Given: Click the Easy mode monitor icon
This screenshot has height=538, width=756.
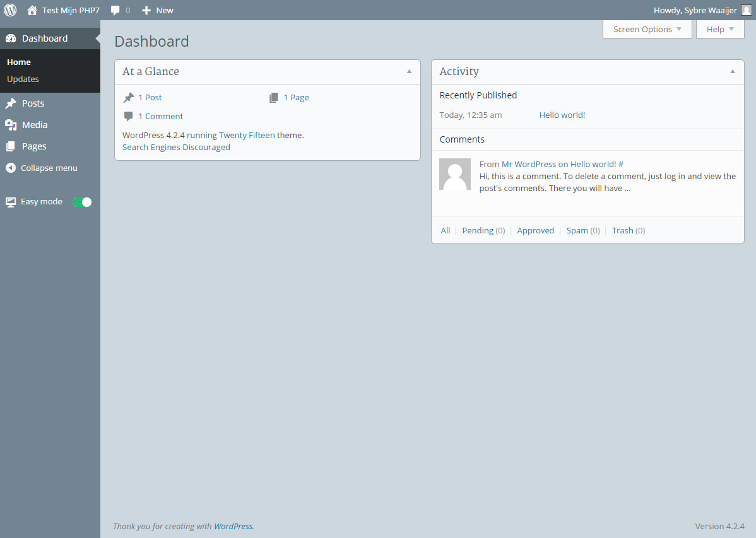Looking at the screenshot, I should (11, 202).
